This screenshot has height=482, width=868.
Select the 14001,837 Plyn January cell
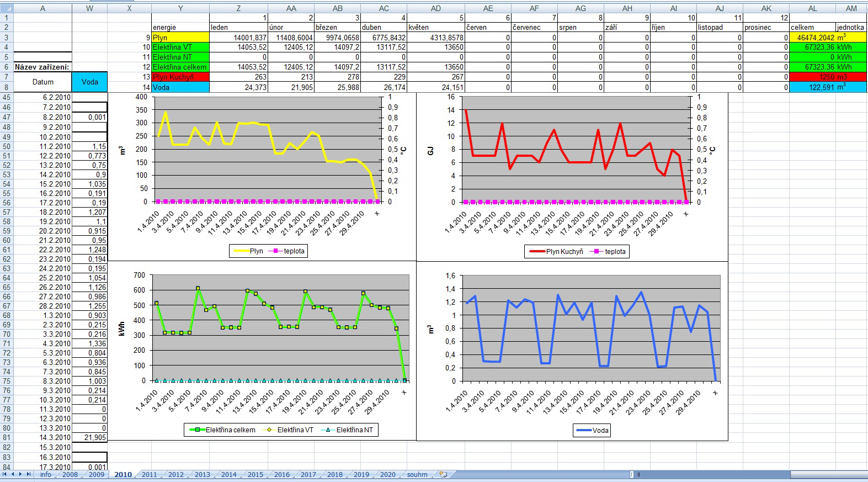coord(238,38)
